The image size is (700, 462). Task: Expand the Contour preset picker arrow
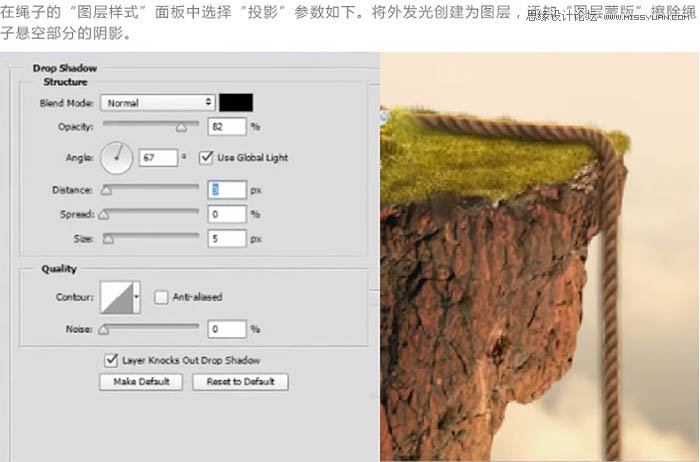(137, 297)
